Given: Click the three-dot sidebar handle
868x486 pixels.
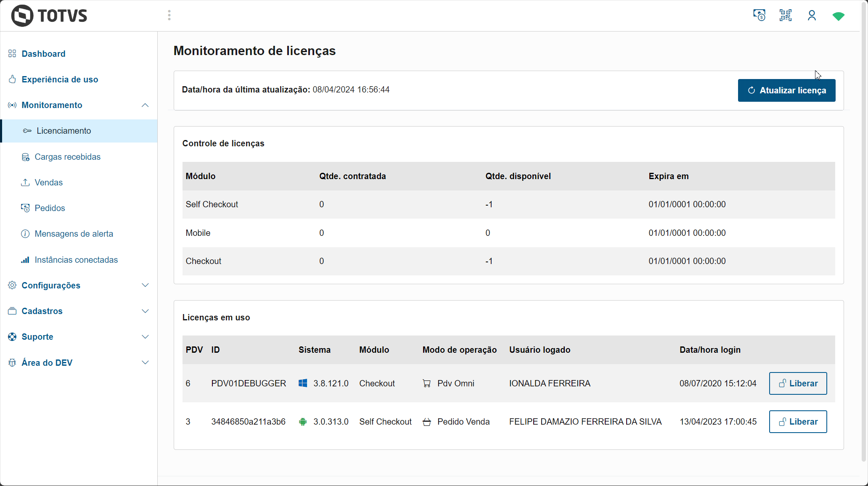Looking at the screenshot, I should click(169, 16).
